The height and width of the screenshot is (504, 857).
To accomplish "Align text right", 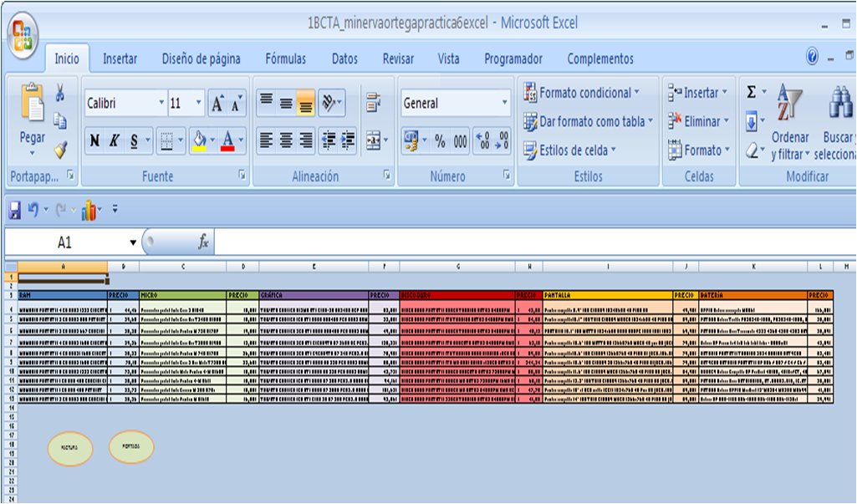I will pos(305,141).
